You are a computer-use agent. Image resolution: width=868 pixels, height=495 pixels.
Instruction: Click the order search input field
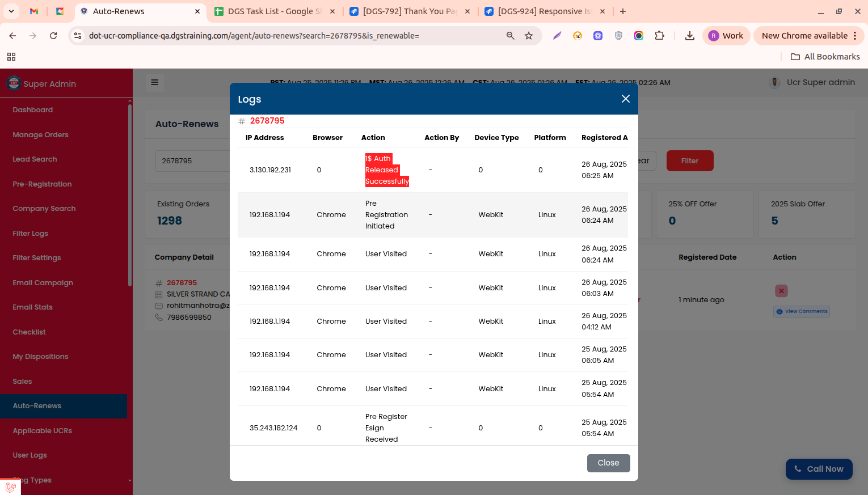(192, 161)
